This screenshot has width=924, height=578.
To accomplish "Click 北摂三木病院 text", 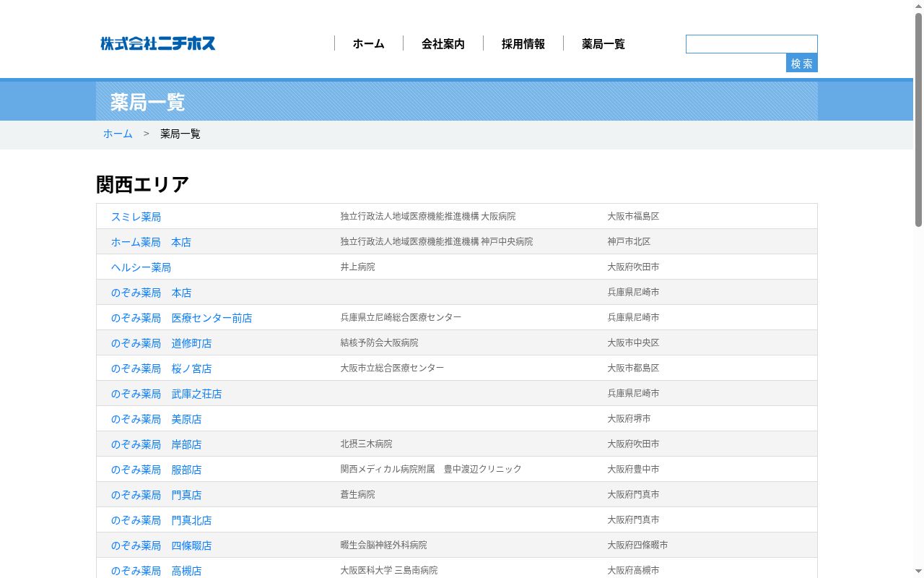I will pos(367,444).
